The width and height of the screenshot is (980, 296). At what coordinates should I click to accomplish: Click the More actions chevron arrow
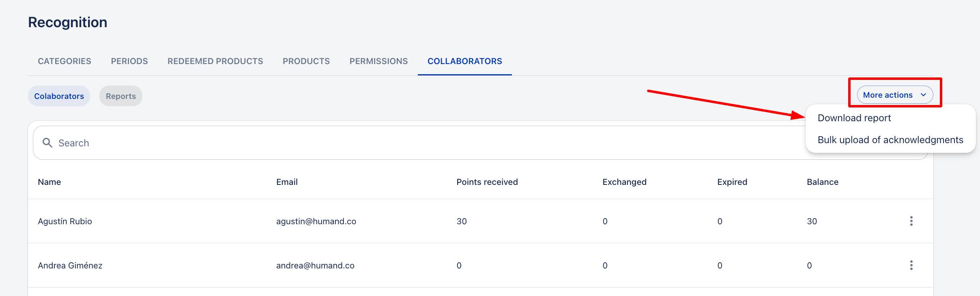[924, 95]
